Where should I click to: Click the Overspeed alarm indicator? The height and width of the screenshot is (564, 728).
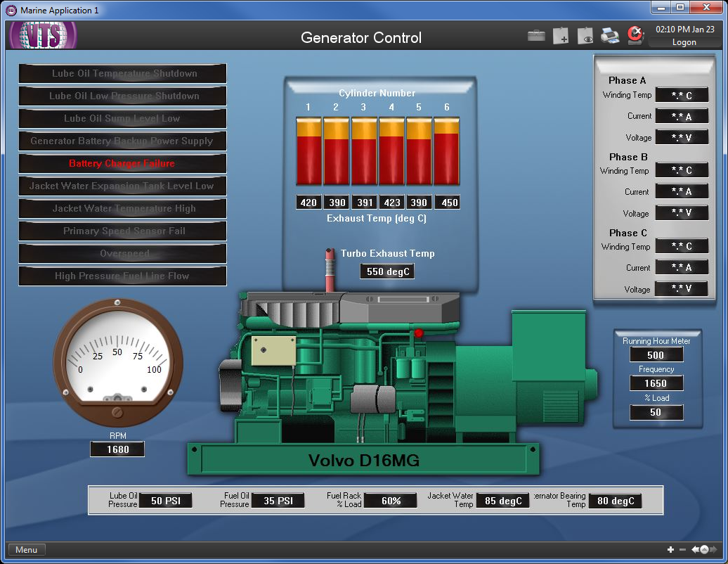[122, 254]
